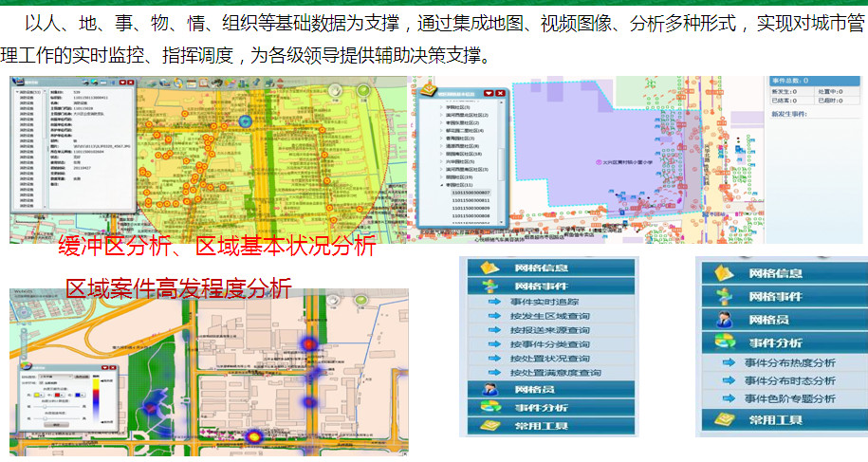
Task: Click the 网格信息 map icon in left menu
Action: click(489, 268)
